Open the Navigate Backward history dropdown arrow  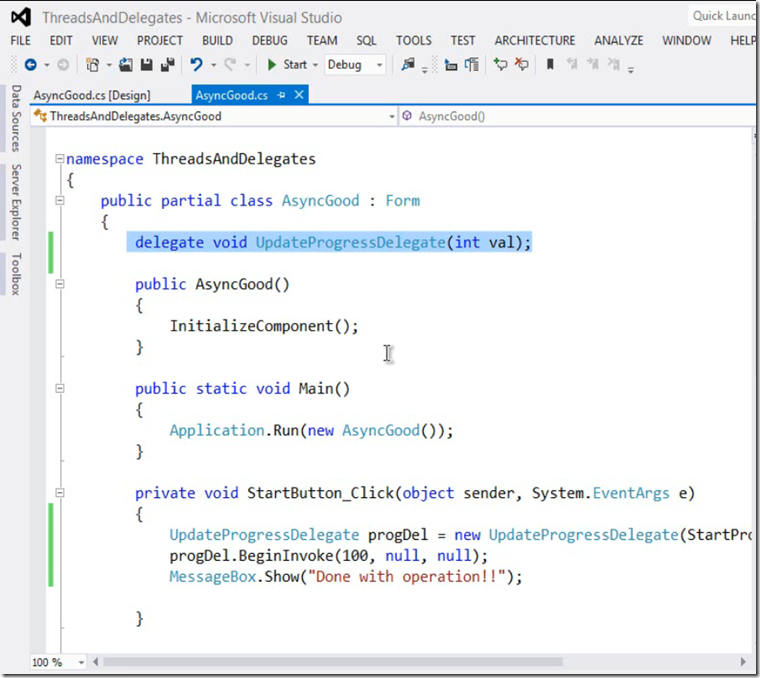click(x=47, y=65)
